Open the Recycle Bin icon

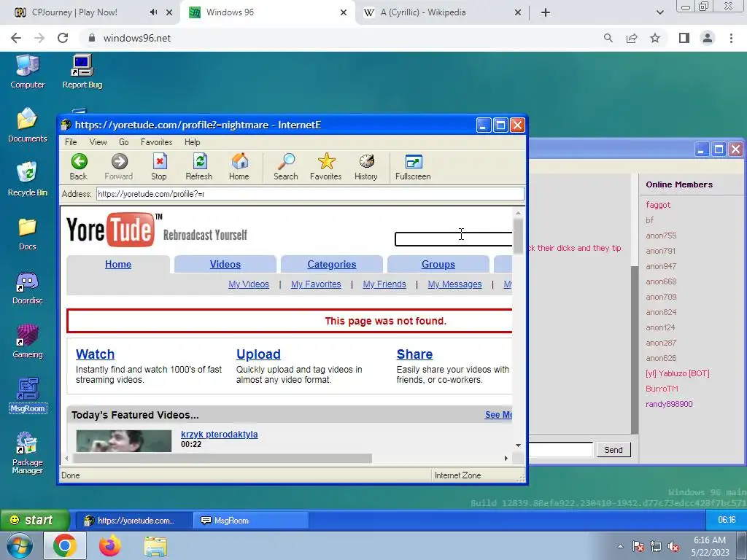coord(28,179)
